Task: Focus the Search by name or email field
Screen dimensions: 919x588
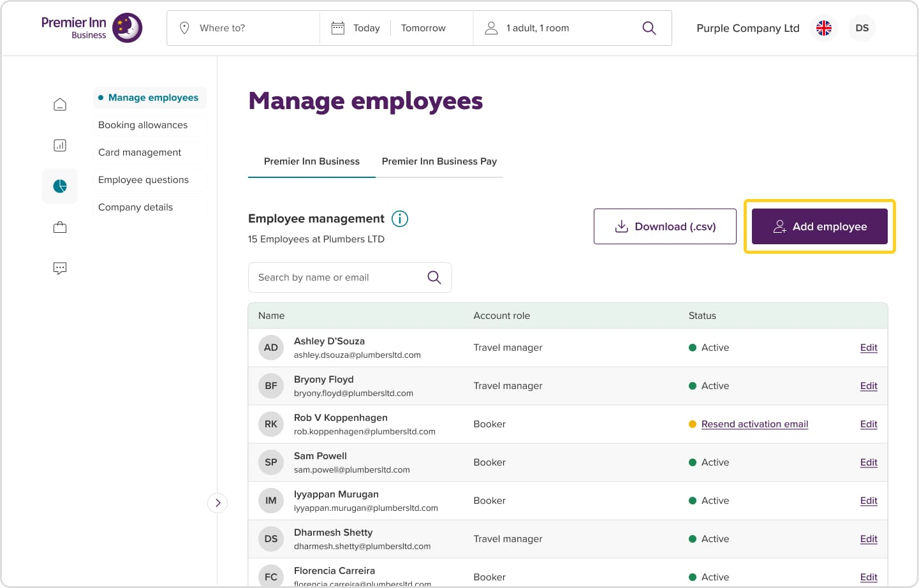Action: pyautogui.click(x=349, y=277)
